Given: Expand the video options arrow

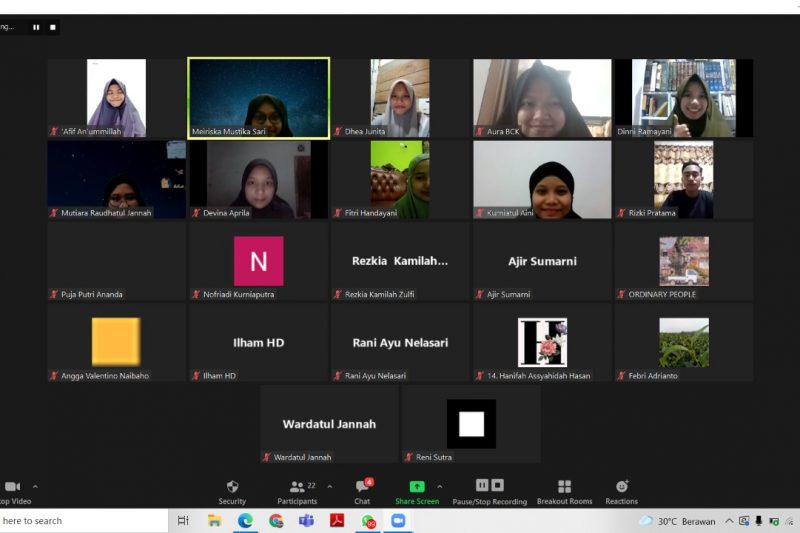Looking at the screenshot, I should (35, 487).
